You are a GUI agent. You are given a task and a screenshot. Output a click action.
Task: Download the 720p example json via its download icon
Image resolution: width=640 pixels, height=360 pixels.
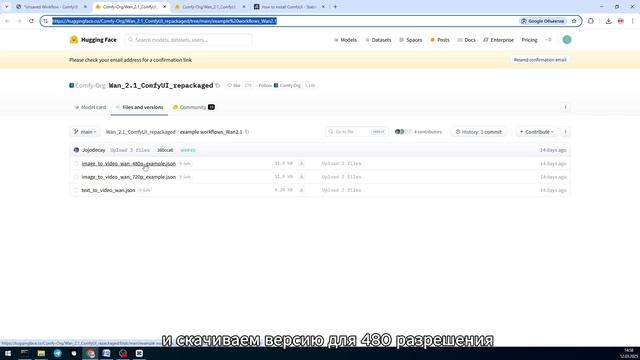tap(302, 177)
